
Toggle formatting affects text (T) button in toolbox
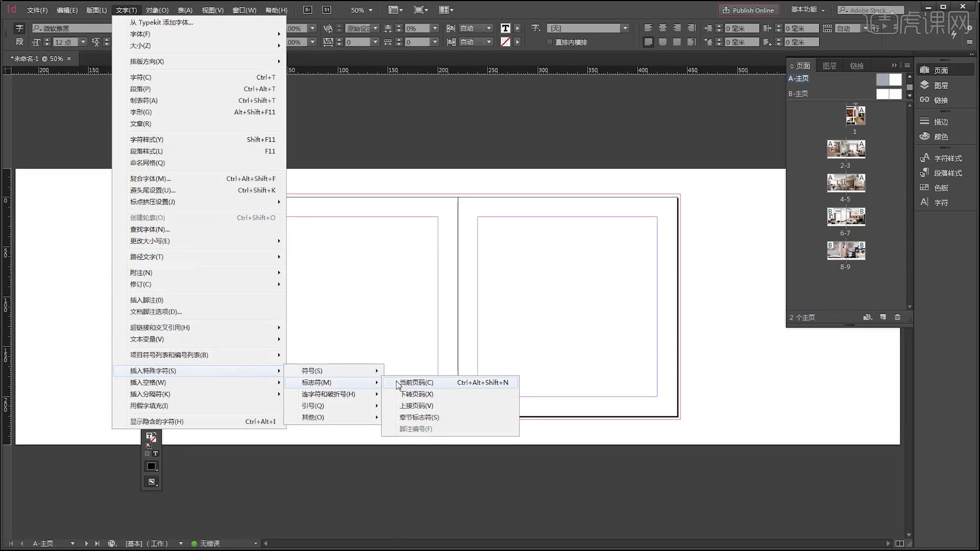156,454
